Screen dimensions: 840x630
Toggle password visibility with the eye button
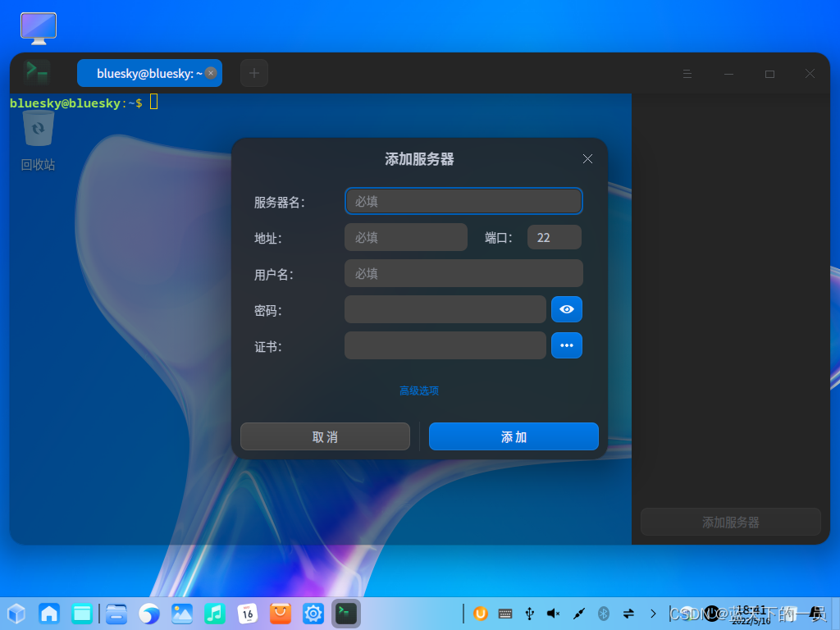(x=566, y=309)
